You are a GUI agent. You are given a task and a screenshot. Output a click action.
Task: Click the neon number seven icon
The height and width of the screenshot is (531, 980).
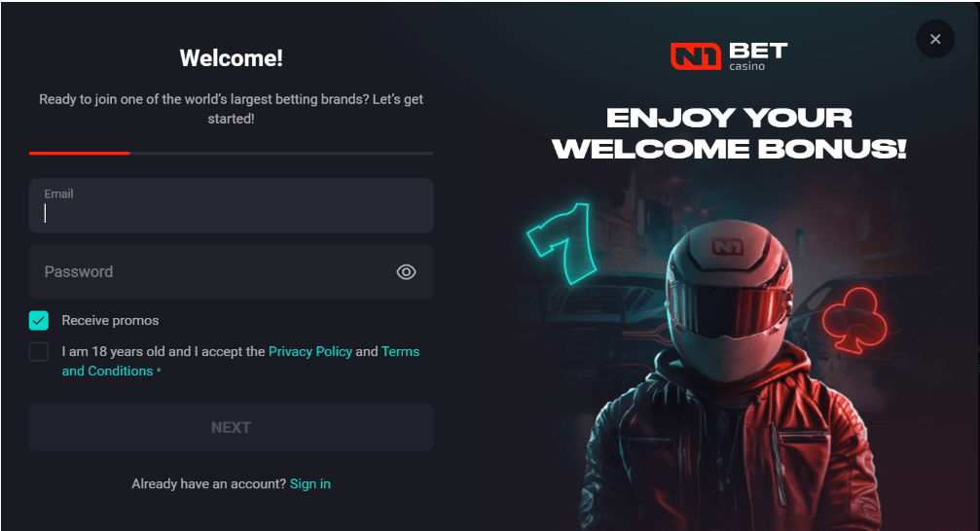(562, 244)
